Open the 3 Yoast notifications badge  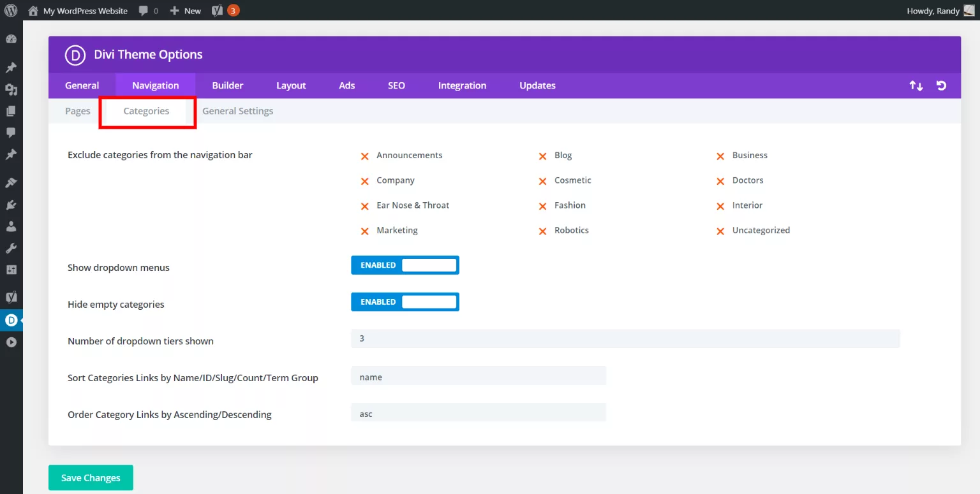234,10
